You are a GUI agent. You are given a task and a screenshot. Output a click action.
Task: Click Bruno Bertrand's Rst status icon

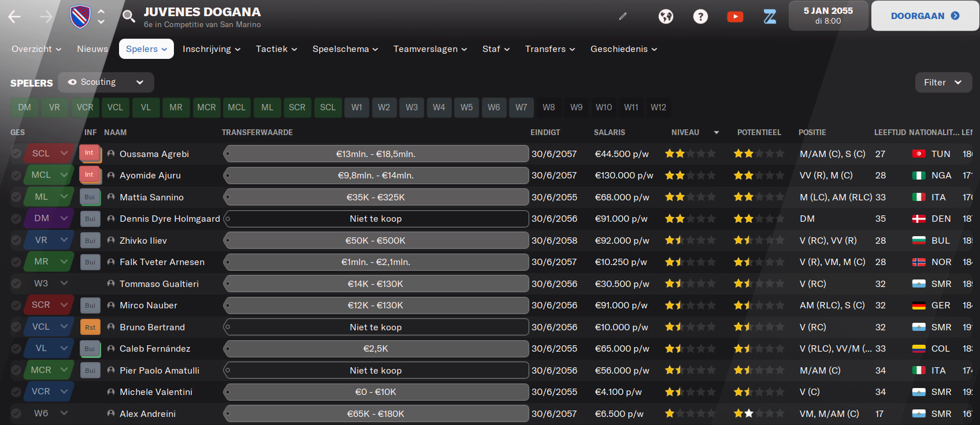pyautogui.click(x=90, y=327)
